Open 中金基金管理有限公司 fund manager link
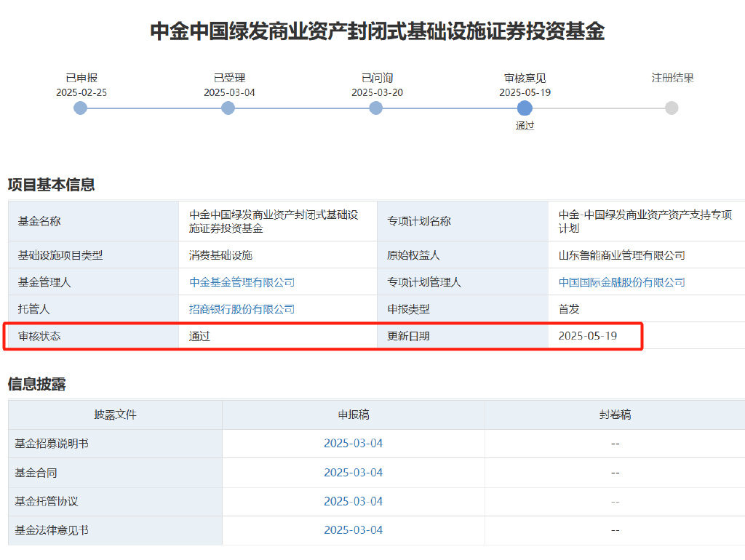Screen dimensions: 745x560 [x=242, y=282]
